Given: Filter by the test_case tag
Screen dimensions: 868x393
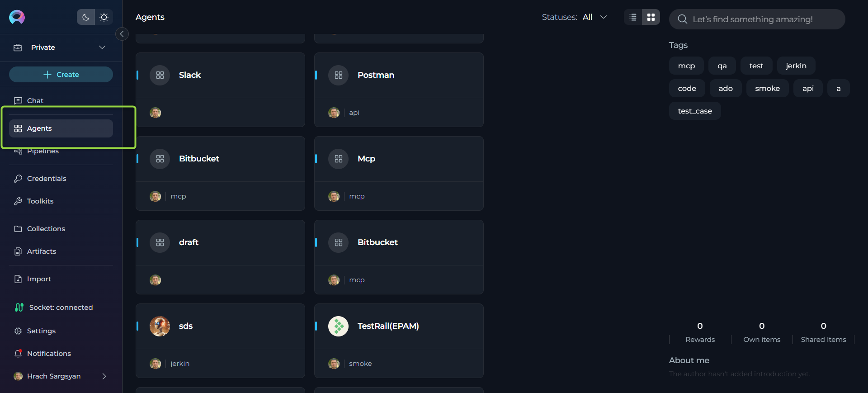Looking at the screenshot, I should point(695,111).
